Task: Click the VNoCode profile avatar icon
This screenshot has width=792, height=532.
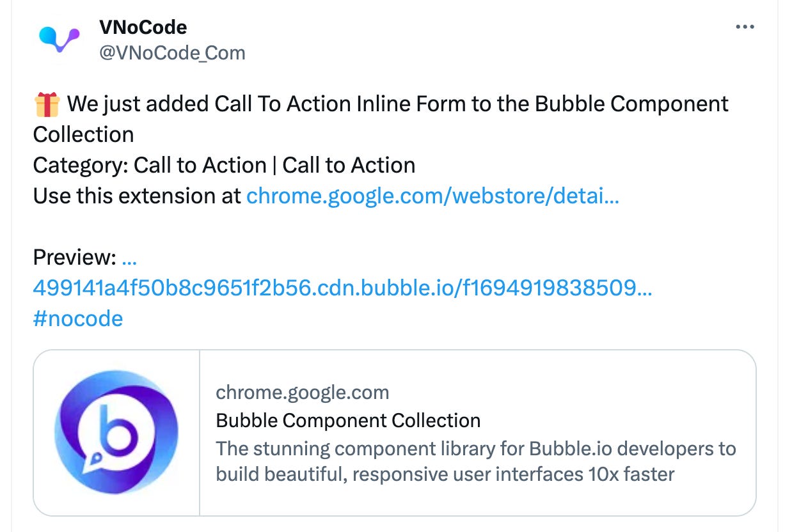Action: pyautogui.click(x=57, y=38)
